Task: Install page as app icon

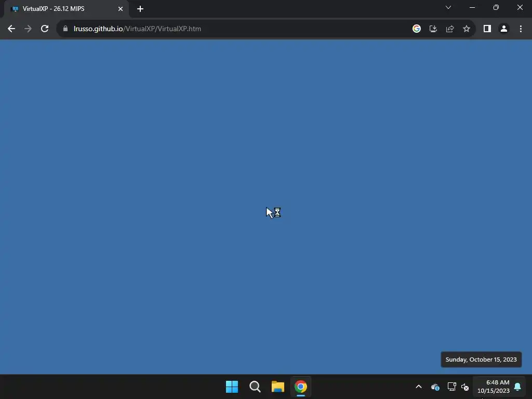Action: point(433,29)
